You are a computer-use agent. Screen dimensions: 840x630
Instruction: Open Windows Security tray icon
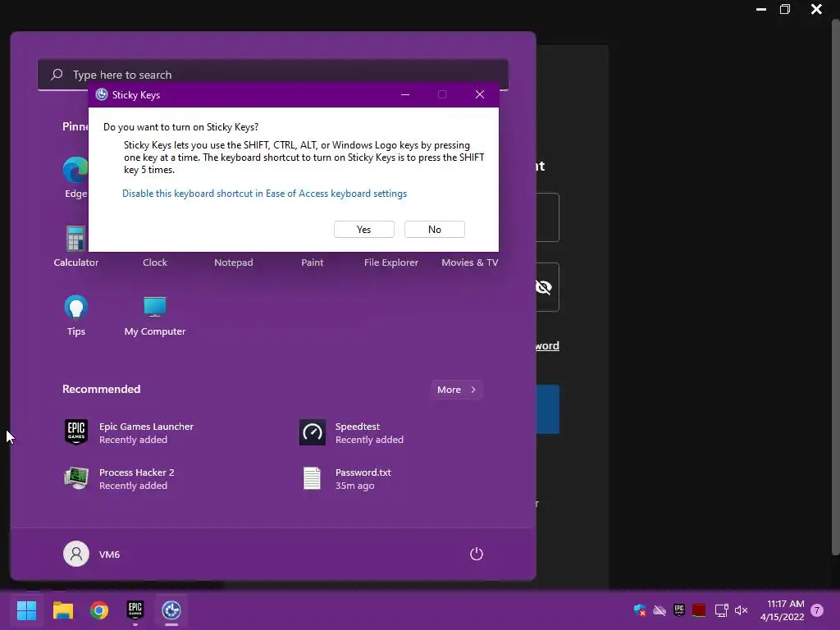tap(640, 609)
